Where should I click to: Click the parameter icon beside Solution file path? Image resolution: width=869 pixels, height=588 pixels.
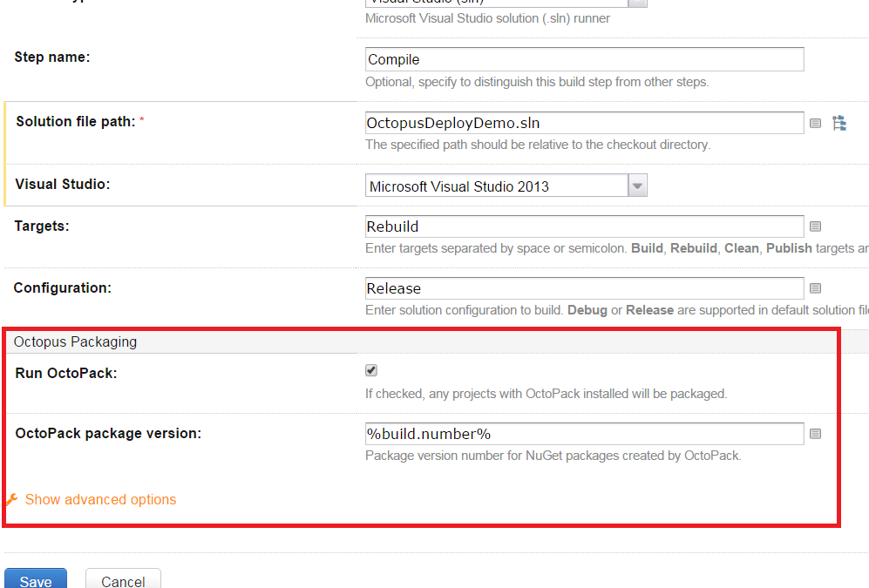[815, 124]
